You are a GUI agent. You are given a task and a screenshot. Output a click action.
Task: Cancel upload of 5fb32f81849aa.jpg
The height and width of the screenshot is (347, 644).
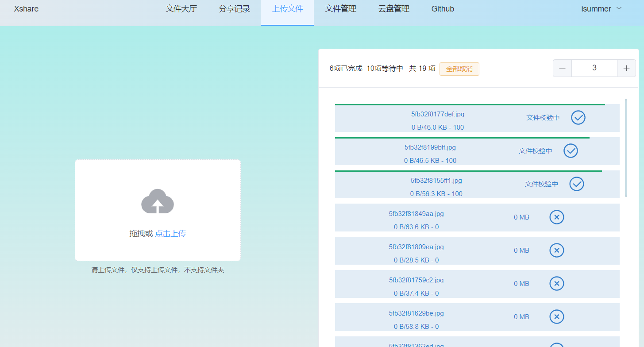tap(557, 217)
